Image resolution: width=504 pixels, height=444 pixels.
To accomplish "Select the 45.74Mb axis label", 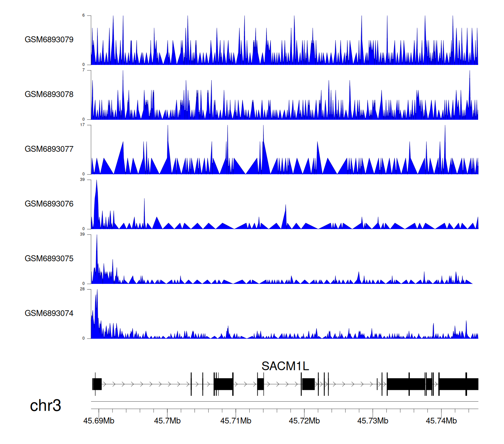I will 441,421.
